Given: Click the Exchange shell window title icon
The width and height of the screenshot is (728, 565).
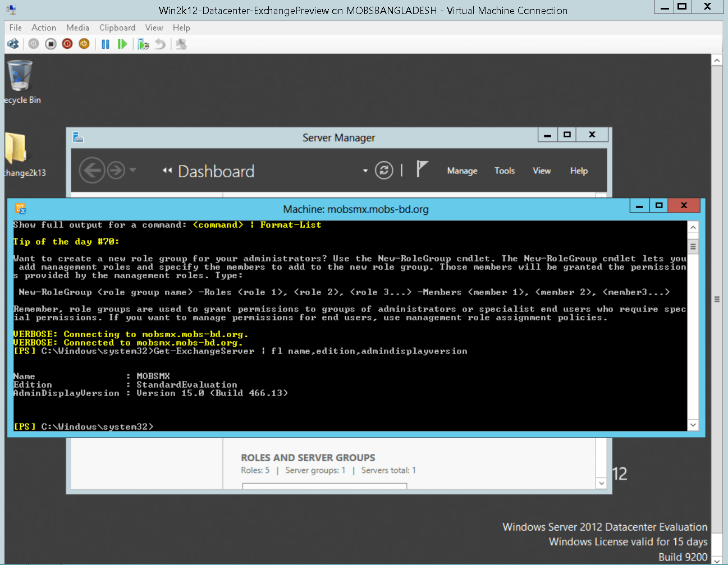Looking at the screenshot, I should point(21,209).
